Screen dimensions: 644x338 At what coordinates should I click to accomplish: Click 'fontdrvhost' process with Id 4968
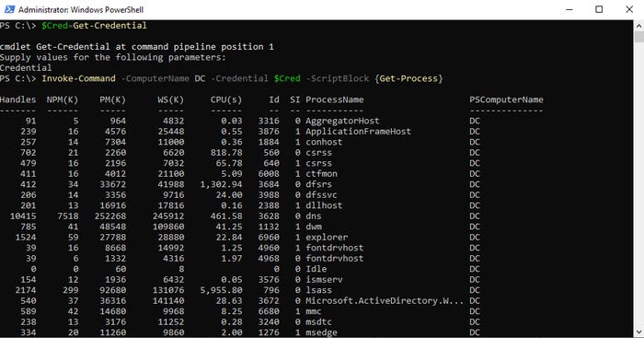coord(335,259)
